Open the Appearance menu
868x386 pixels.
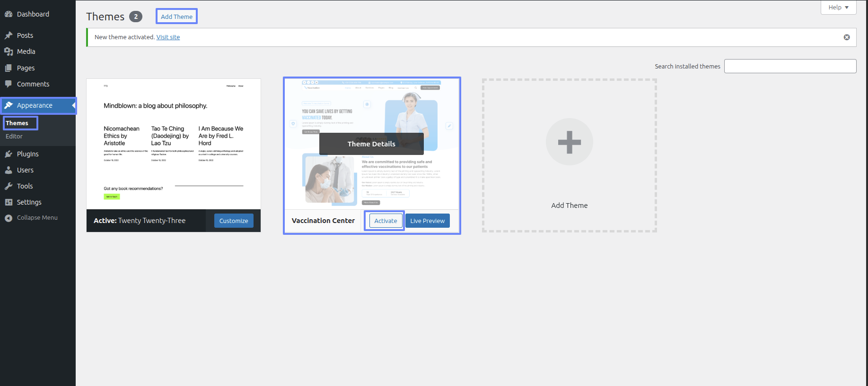point(35,105)
